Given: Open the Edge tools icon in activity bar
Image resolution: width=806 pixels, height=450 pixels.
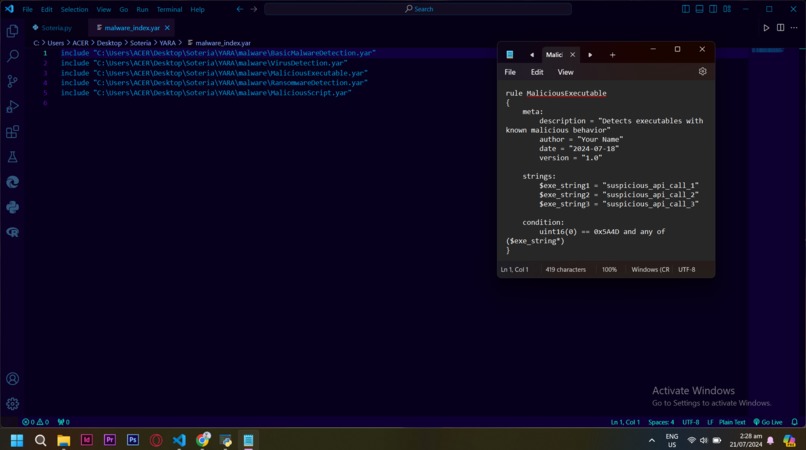Looking at the screenshot, I should (x=12, y=182).
